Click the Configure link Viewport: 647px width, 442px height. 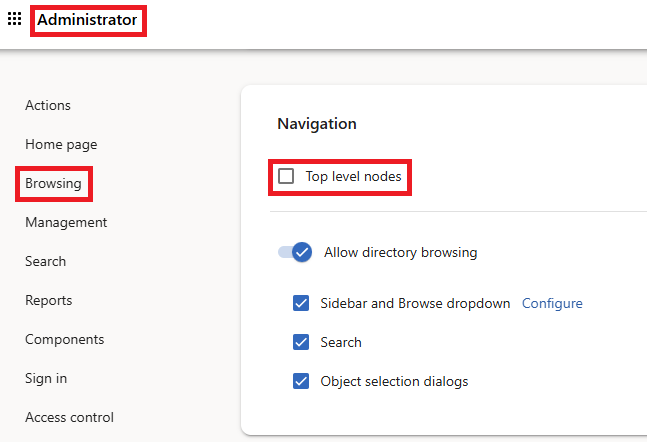552,303
